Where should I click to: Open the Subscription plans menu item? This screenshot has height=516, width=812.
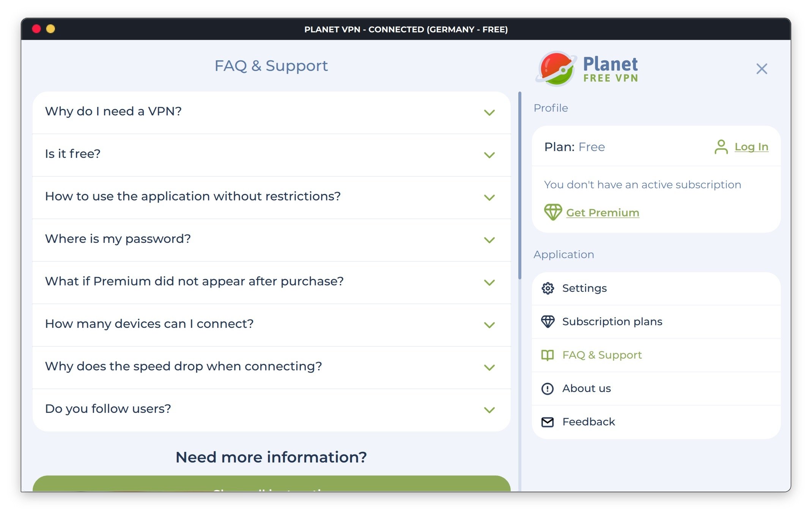click(612, 322)
